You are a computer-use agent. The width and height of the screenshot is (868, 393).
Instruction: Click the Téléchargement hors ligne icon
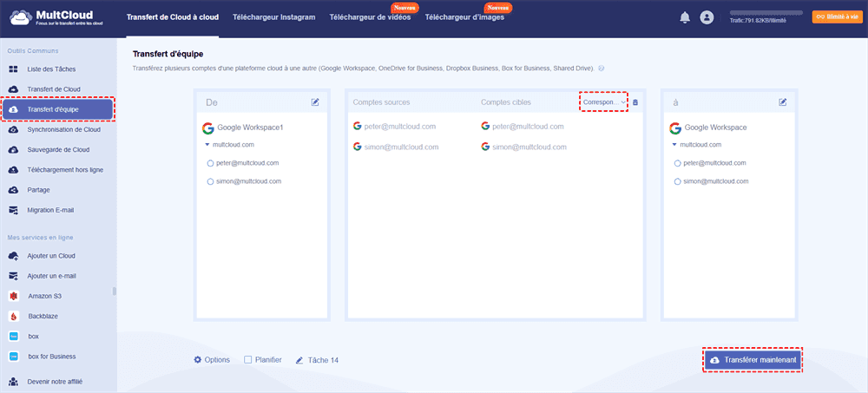coord(13,170)
